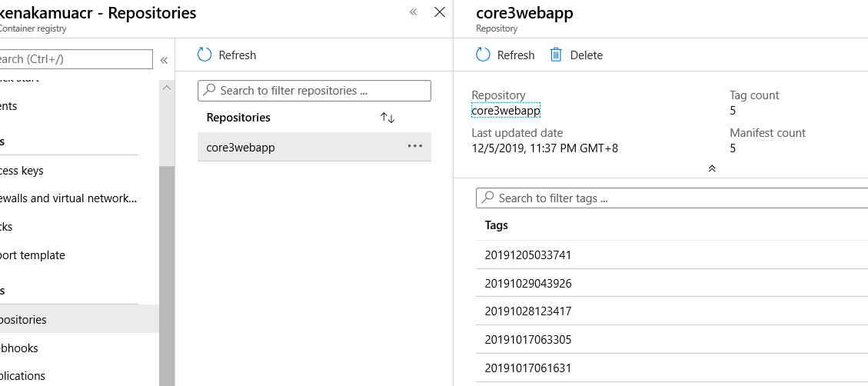Open the Webhooks menu item
The image size is (868, 386).
click(23, 348)
